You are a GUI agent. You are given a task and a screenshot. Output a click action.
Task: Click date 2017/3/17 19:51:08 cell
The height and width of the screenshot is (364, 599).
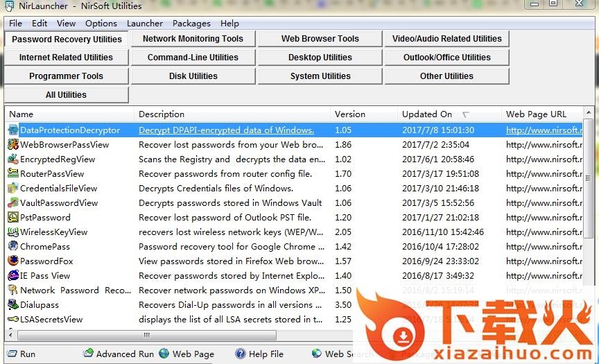pyautogui.click(x=440, y=174)
